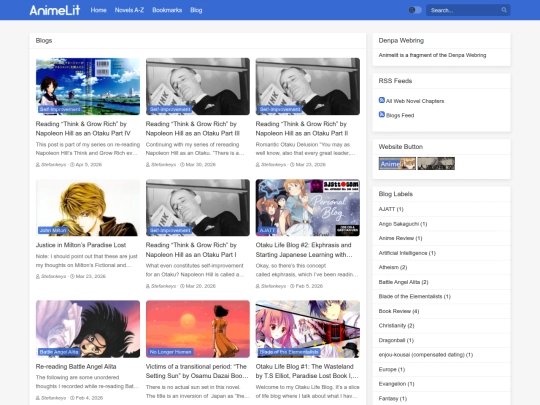Click the Denpa Webring description text
540x405 pixels.
tap(432, 55)
